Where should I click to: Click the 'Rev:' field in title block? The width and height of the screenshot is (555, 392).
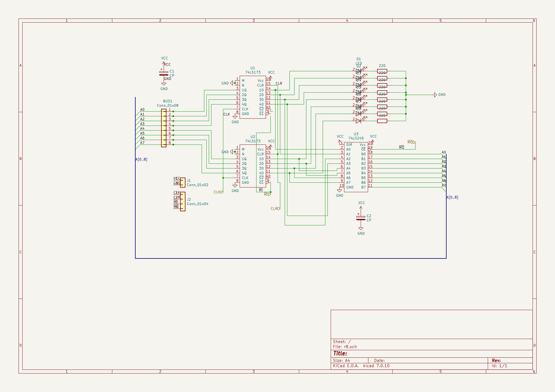pyautogui.click(x=496, y=360)
